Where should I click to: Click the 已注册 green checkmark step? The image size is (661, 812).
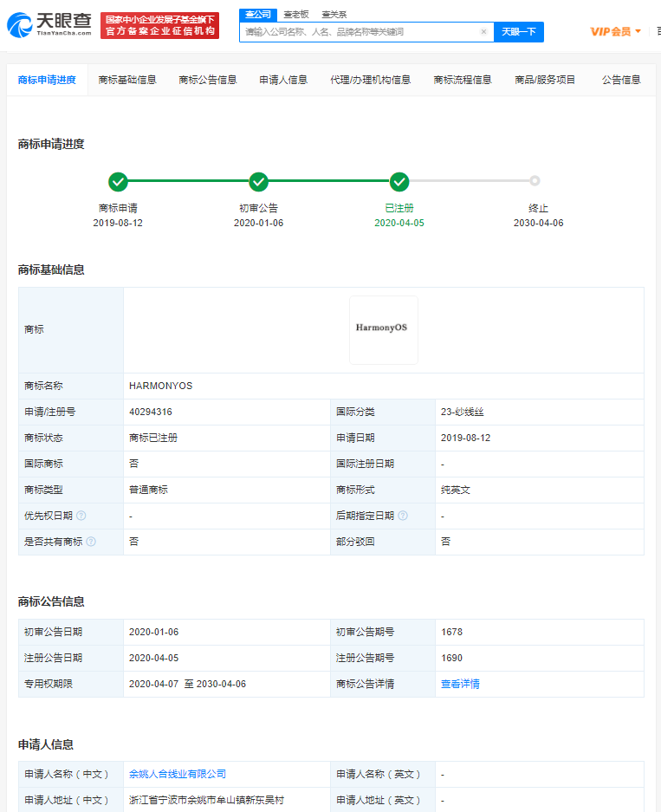pos(399,182)
